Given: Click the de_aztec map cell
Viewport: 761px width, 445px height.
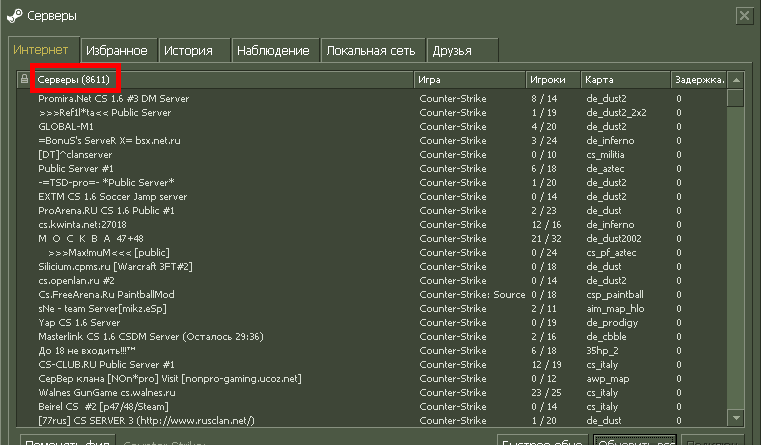Looking at the screenshot, I should pos(605,169).
